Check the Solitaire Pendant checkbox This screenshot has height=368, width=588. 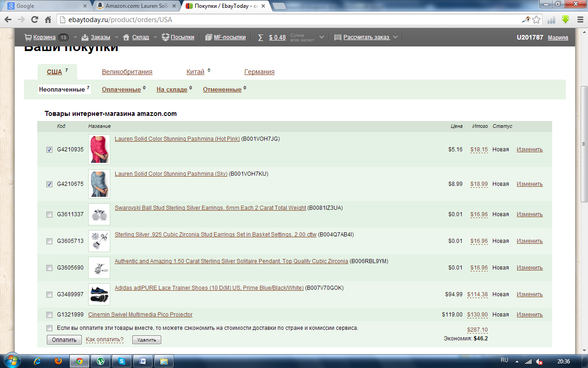[x=49, y=268]
